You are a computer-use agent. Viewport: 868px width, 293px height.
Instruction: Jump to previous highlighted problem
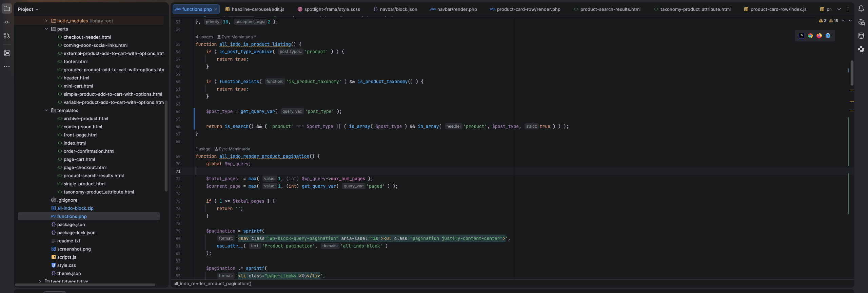click(x=843, y=21)
